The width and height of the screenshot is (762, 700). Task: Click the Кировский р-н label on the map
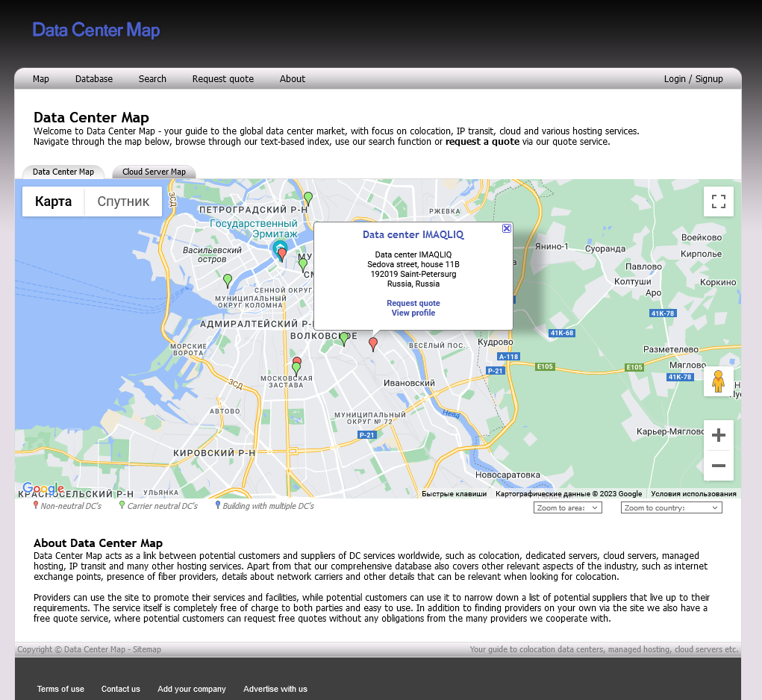tap(214, 453)
